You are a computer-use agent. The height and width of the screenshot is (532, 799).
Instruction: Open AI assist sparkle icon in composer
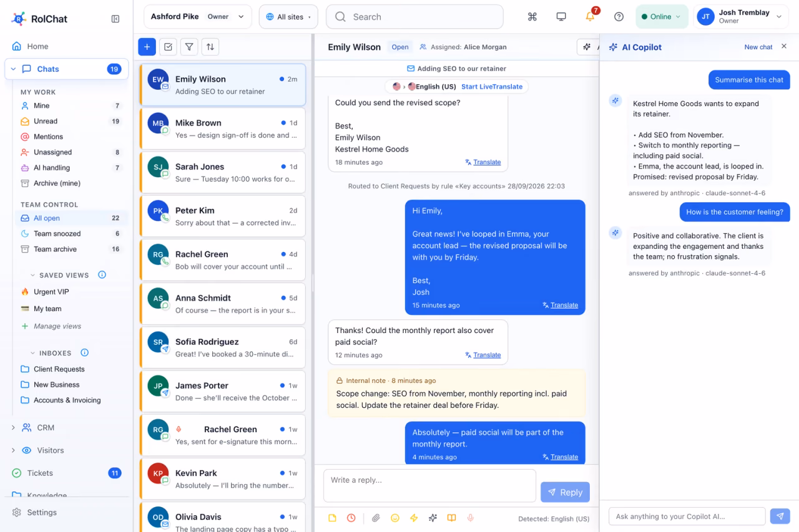point(433,518)
